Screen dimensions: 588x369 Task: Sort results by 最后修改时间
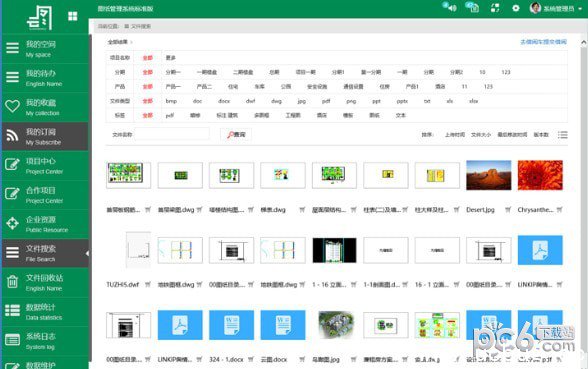pos(512,135)
